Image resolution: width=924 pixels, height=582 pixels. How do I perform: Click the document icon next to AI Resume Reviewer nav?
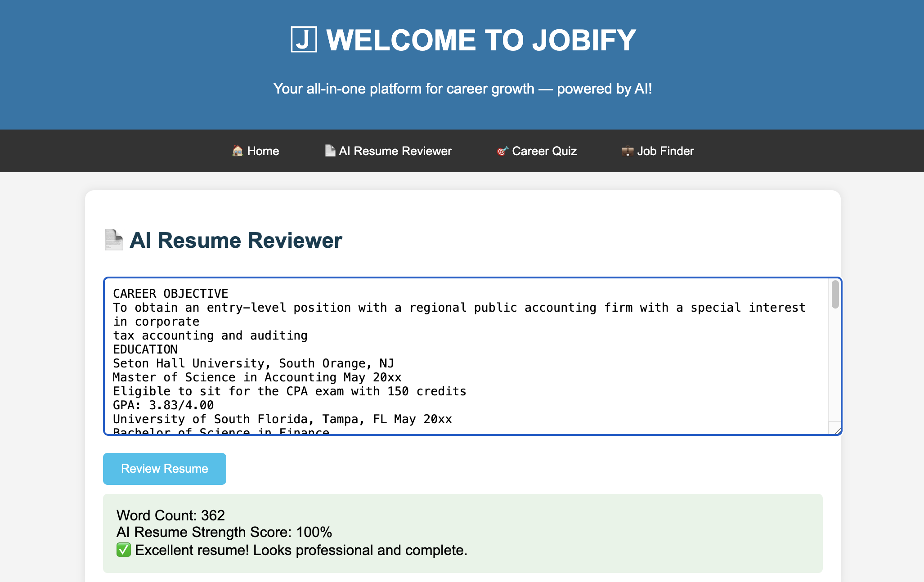(330, 151)
